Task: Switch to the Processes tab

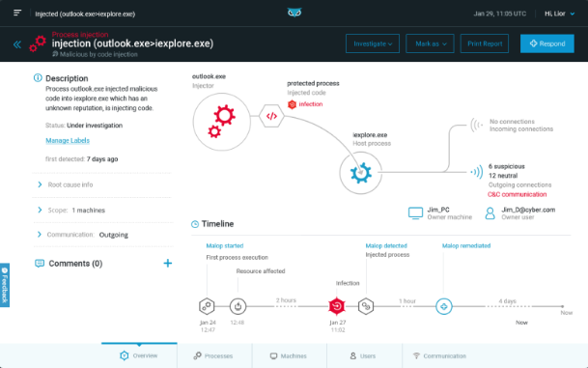Action: click(214, 355)
